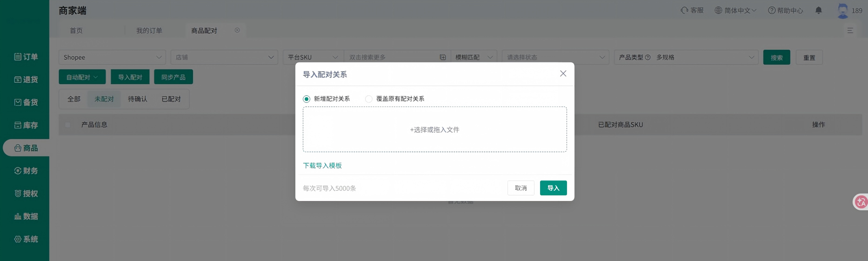The height and width of the screenshot is (261, 868).
Task: Click 取消 in the import dialog
Action: point(521,188)
